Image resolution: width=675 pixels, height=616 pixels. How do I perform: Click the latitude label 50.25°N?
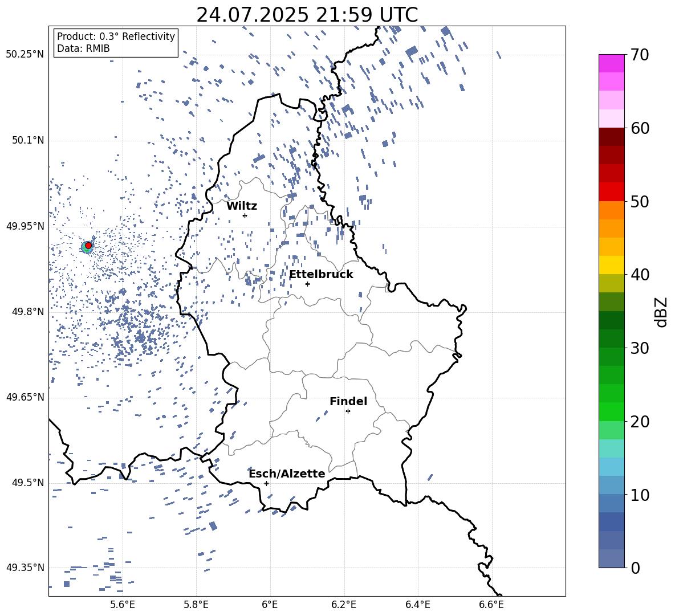(25, 55)
